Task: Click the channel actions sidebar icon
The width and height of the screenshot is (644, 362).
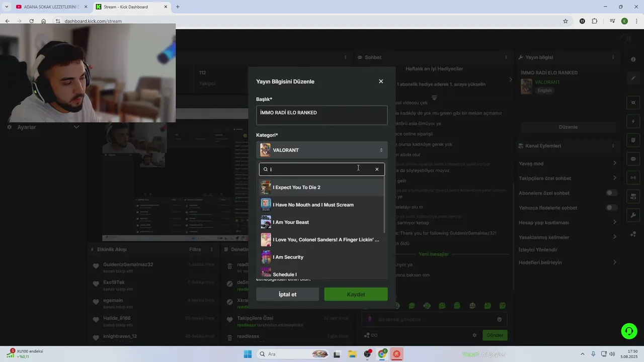Action: (633, 196)
